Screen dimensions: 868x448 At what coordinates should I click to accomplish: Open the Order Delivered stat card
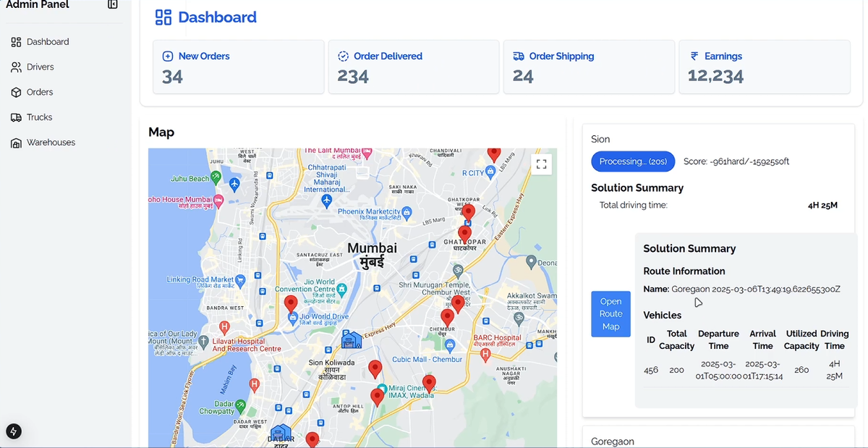click(414, 67)
